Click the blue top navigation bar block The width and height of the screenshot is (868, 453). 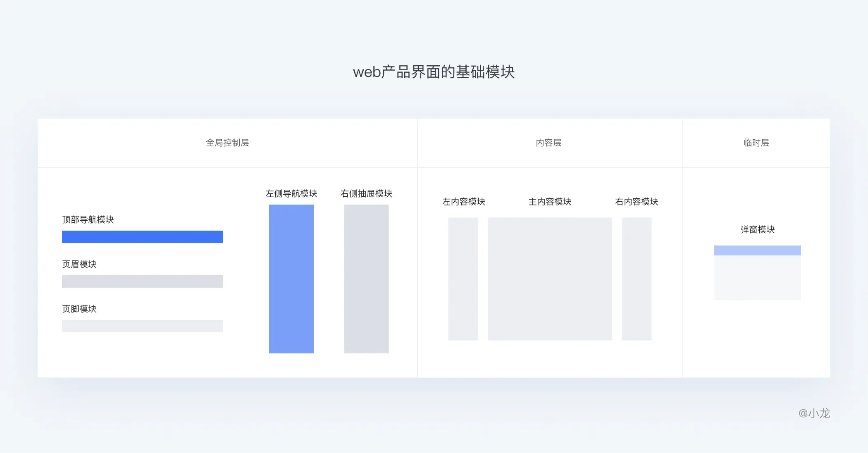(142, 237)
